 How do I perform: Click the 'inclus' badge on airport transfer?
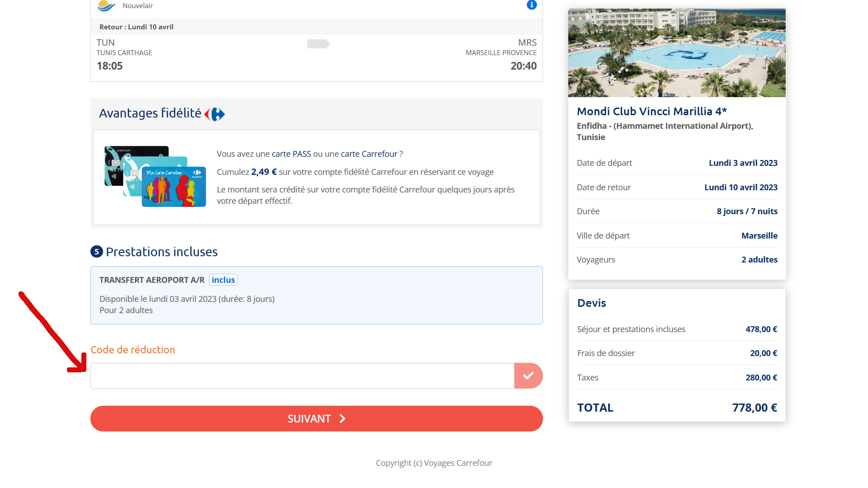223,280
